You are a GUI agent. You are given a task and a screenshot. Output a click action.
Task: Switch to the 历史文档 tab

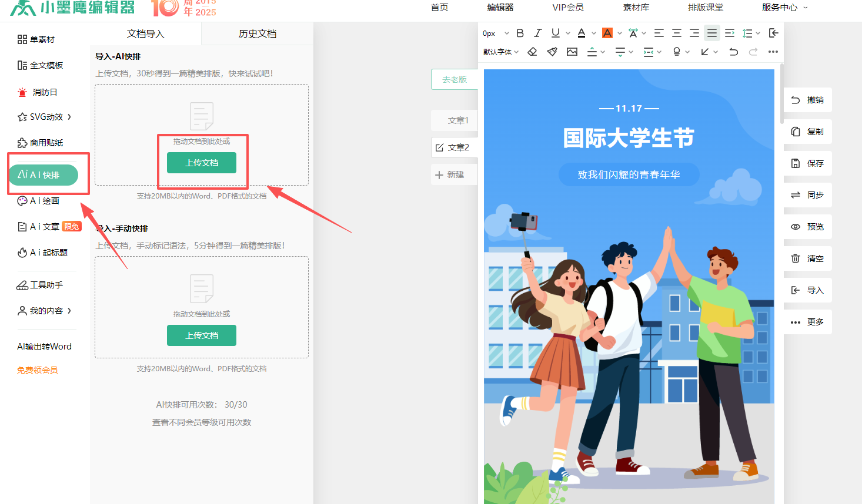(x=257, y=34)
